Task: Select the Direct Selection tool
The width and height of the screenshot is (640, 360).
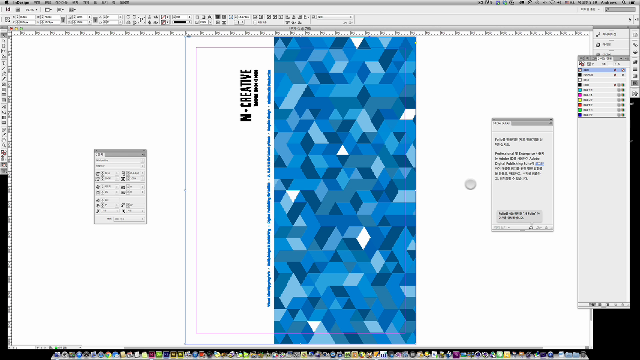Action: point(4,41)
